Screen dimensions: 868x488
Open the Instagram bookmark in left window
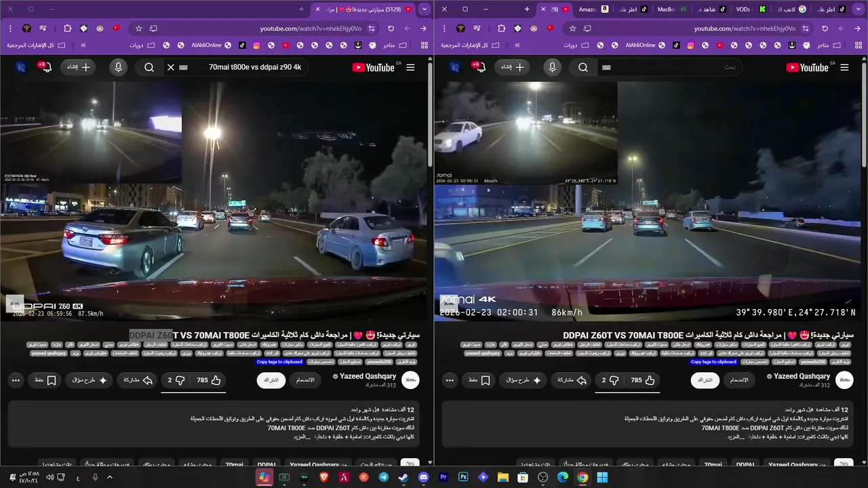point(256,45)
